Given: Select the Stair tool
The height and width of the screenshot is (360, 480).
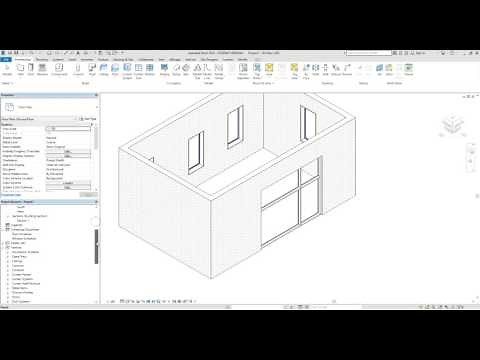Looking at the screenshot, I should (186, 70).
